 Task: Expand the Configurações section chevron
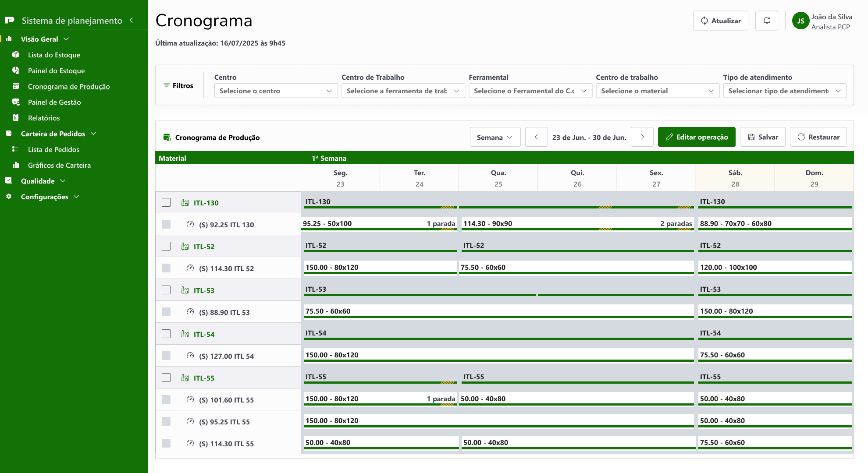[77, 197]
